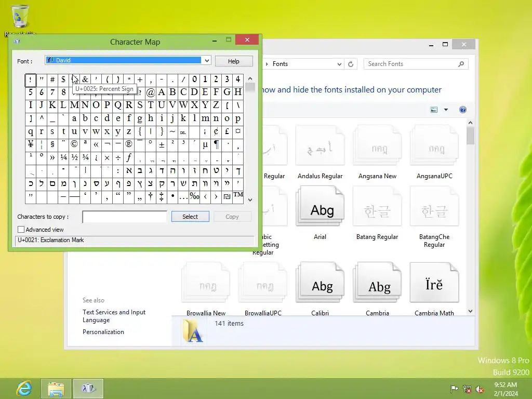Open the Font dropdown showing David
532x399 pixels.
[x=128, y=60]
